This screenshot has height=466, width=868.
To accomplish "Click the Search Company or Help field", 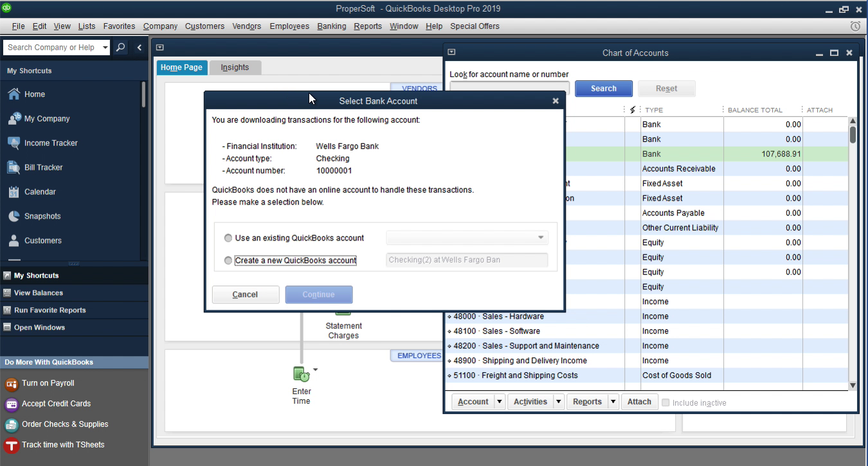I will (x=51, y=48).
